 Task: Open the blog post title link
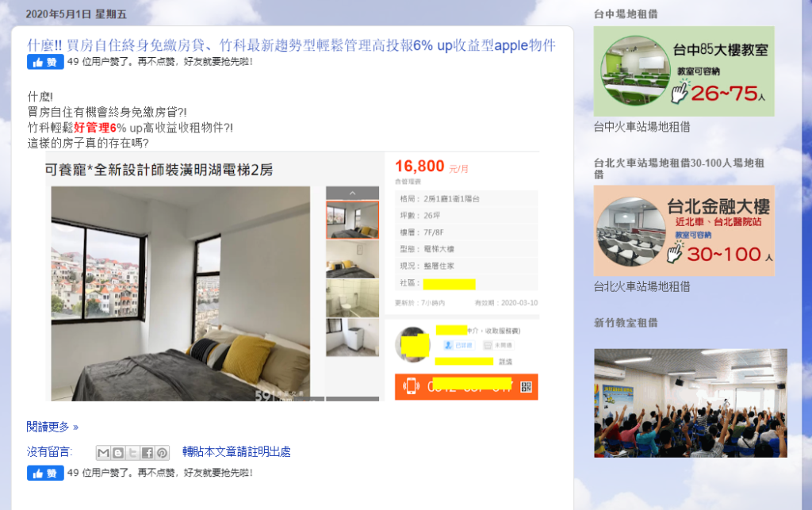291,45
